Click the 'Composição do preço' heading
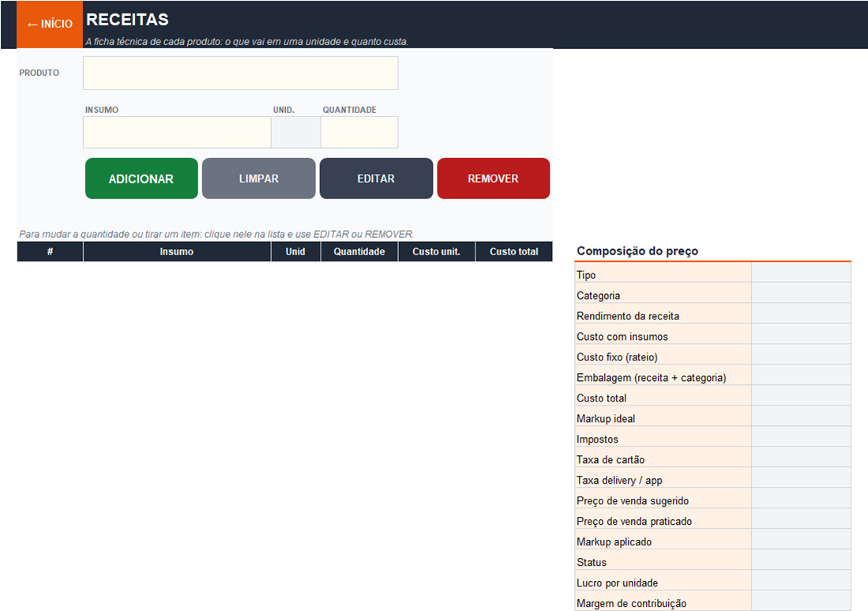 [637, 251]
